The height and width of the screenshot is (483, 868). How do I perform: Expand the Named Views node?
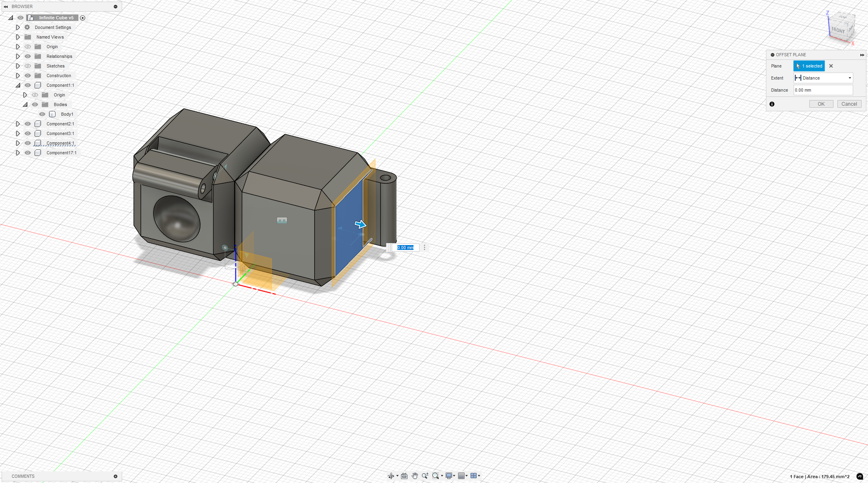point(18,37)
